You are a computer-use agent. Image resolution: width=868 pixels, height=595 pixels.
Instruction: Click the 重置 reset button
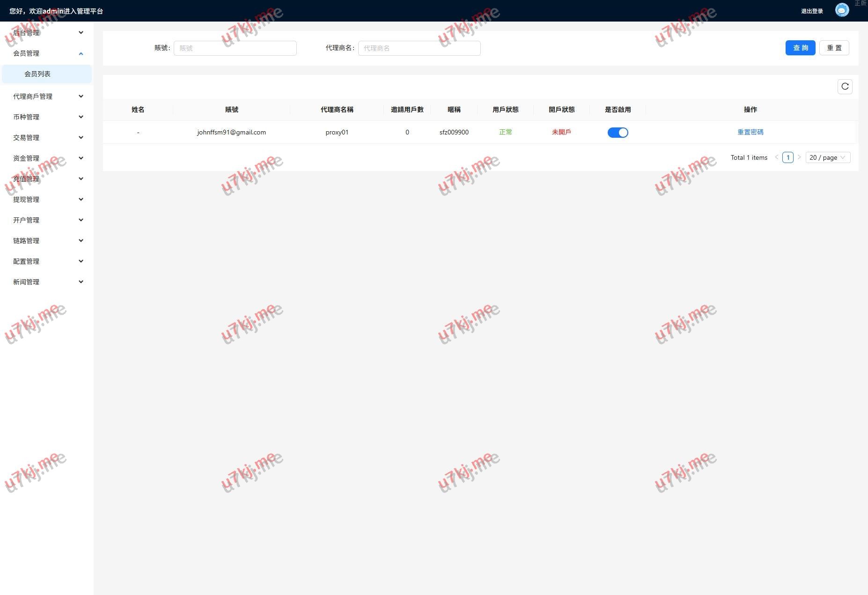click(x=834, y=48)
